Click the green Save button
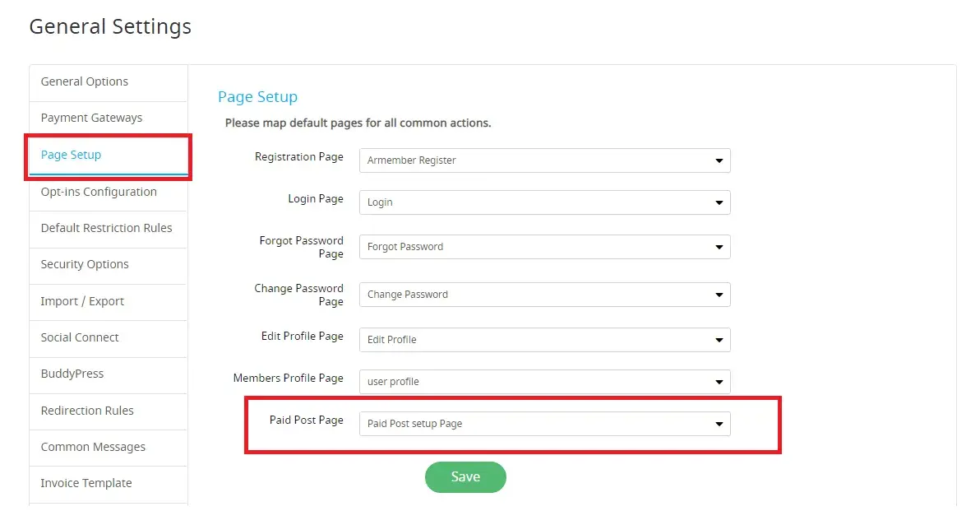The width and height of the screenshot is (980, 525). point(465,477)
